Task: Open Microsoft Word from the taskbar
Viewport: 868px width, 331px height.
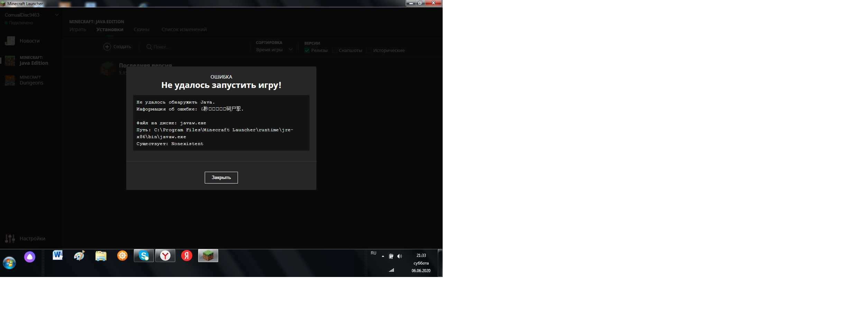Action: tap(58, 256)
